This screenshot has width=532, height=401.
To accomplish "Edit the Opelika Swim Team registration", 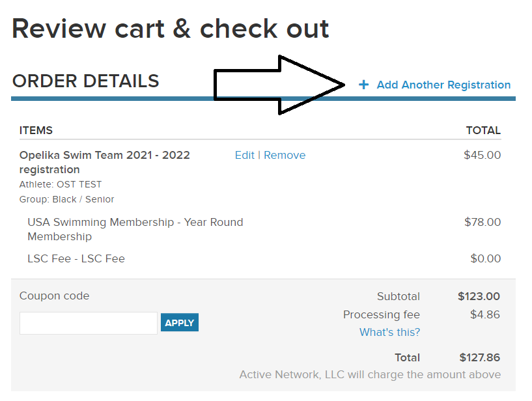I will click(244, 155).
